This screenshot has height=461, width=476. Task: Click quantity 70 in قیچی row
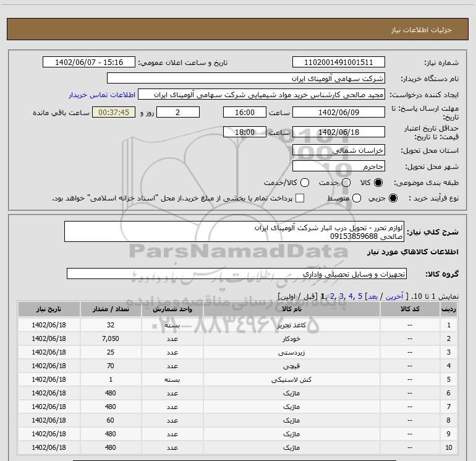click(111, 366)
